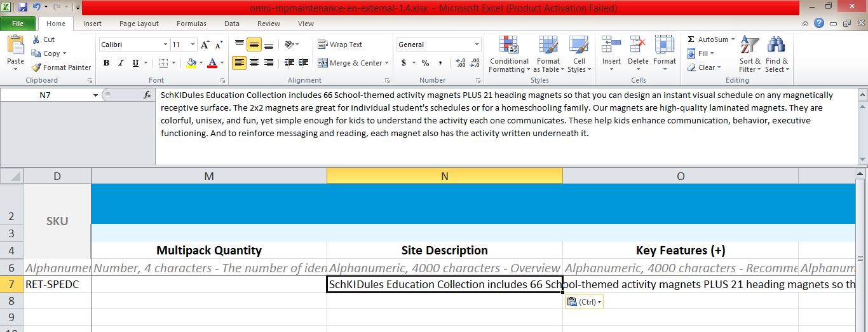Screen dimensions: 868x332
Task: Click Decrease Decimal icon
Action: pyautogui.click(x=475, y=63)
